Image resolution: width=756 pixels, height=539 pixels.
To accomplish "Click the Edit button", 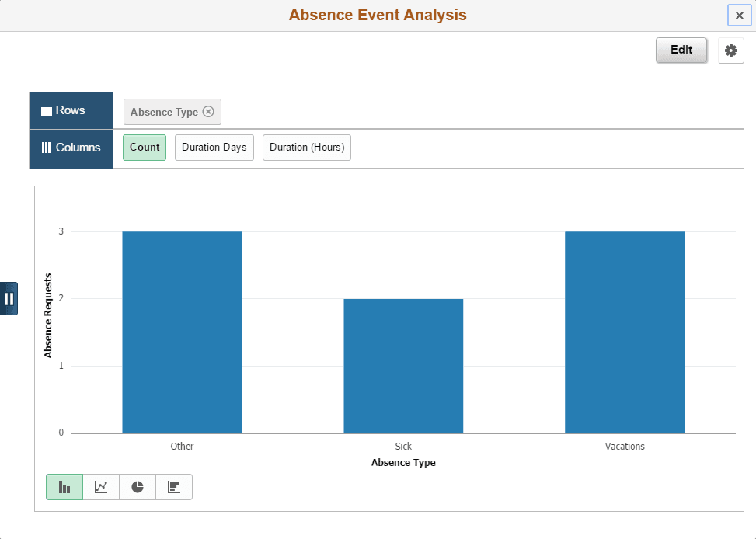I will 681,50.
